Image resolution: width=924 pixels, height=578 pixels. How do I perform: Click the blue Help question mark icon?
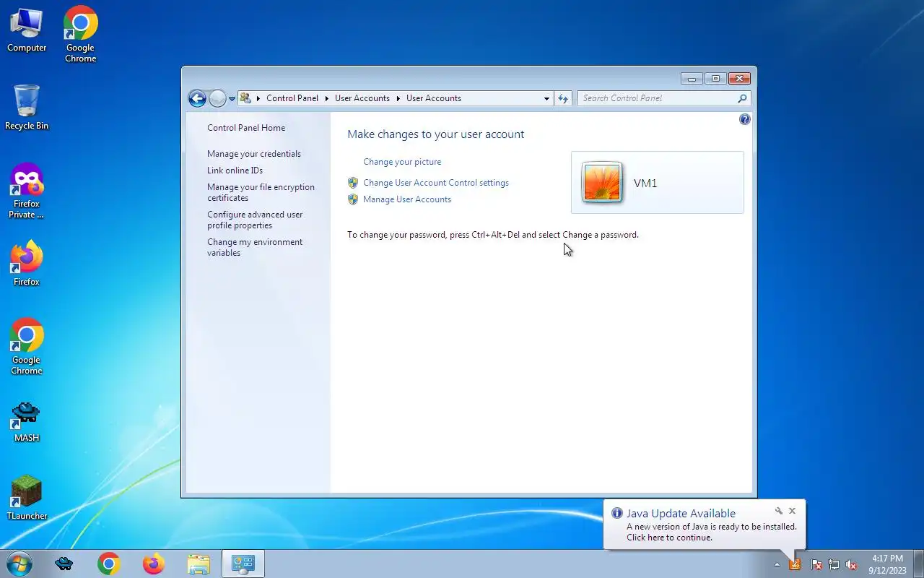pyautogui.click(x=745, y=119)
